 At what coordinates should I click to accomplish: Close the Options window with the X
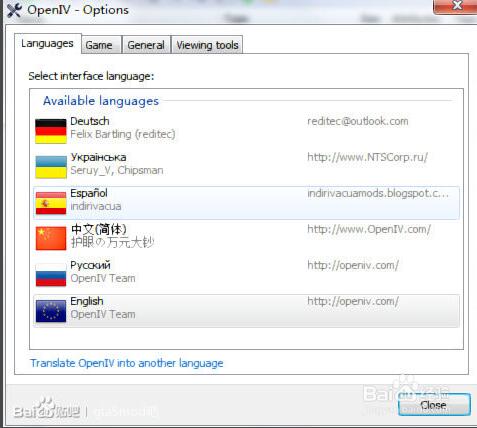[x=456, y=6]
